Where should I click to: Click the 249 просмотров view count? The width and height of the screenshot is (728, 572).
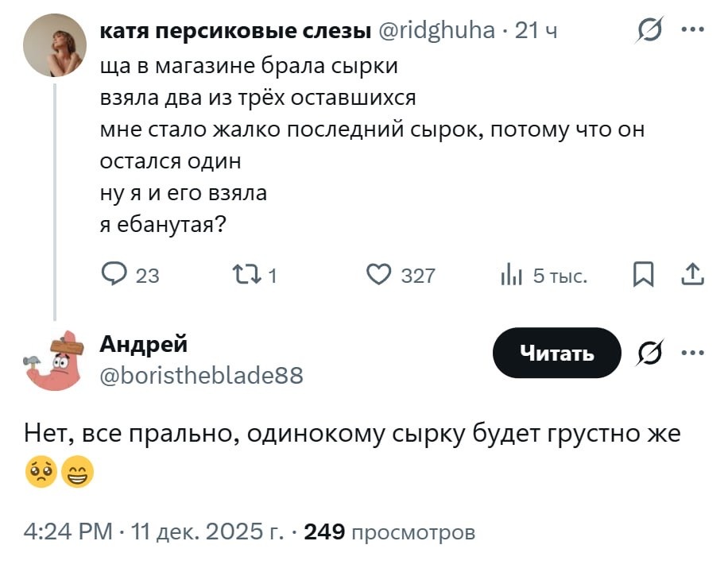pyautogui.click(x=389, y=531)
